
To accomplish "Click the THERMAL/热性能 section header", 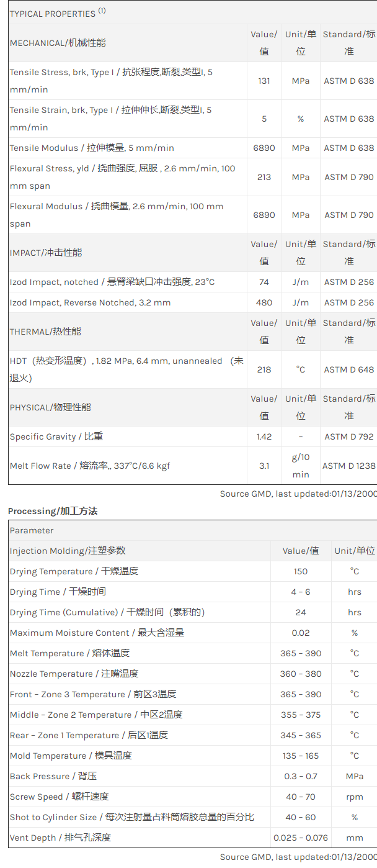I will (45, 332).
